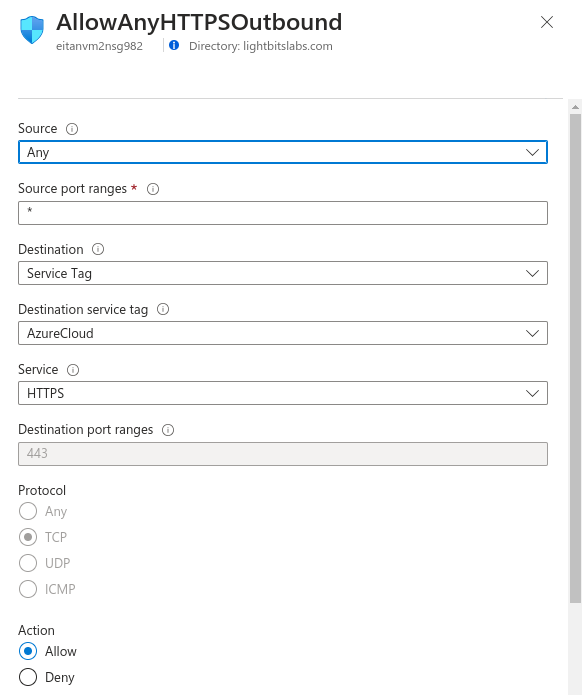This screenshot has width=582, height=695.
Task: Expand the Destination Service Tag dropdown
Action: click(x=283, y=273)
